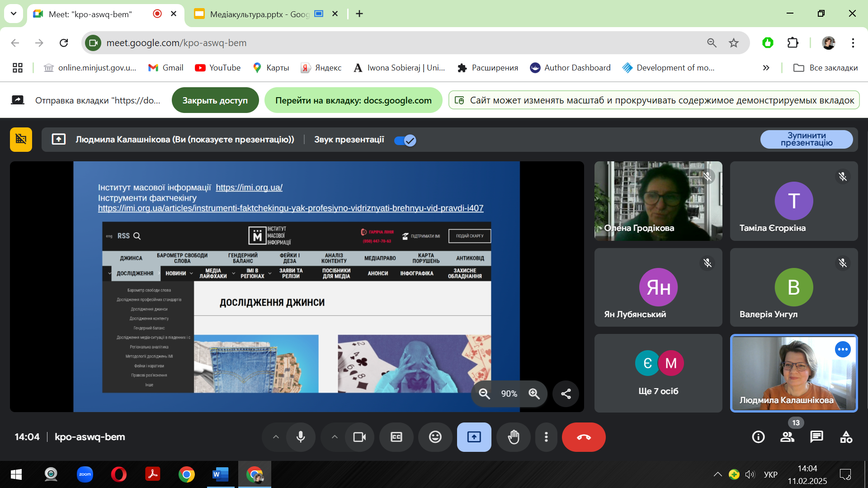The image size is (868, 488).
Task: Click online.minjust.gov.u... bookmark
Action: pos(90,68)
